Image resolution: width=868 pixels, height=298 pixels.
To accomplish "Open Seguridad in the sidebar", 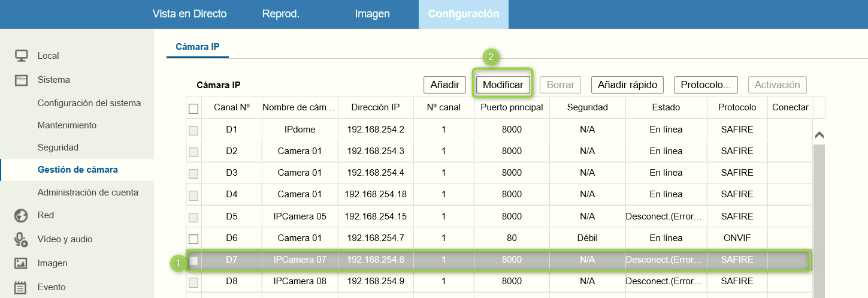I will 58,148.
